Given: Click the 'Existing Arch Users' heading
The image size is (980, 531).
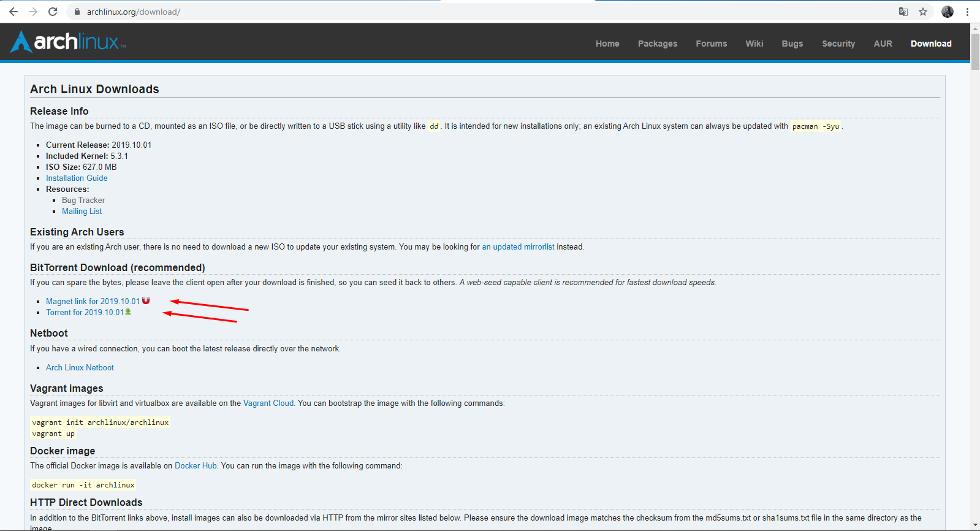Looking at the screenshot, I should click(77, 232).
